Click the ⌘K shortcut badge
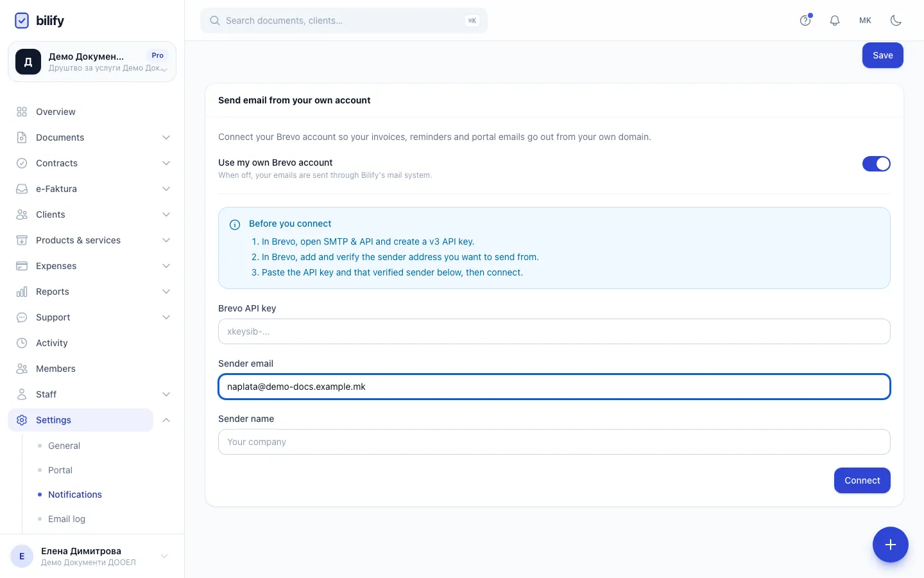Viewport: 924px width, 578px height. click(472, 21)
